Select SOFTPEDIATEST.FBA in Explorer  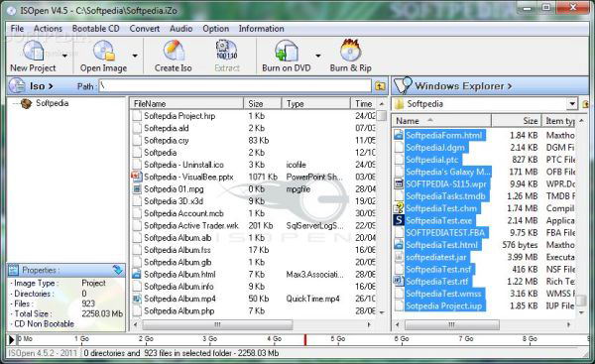point(445,233)
